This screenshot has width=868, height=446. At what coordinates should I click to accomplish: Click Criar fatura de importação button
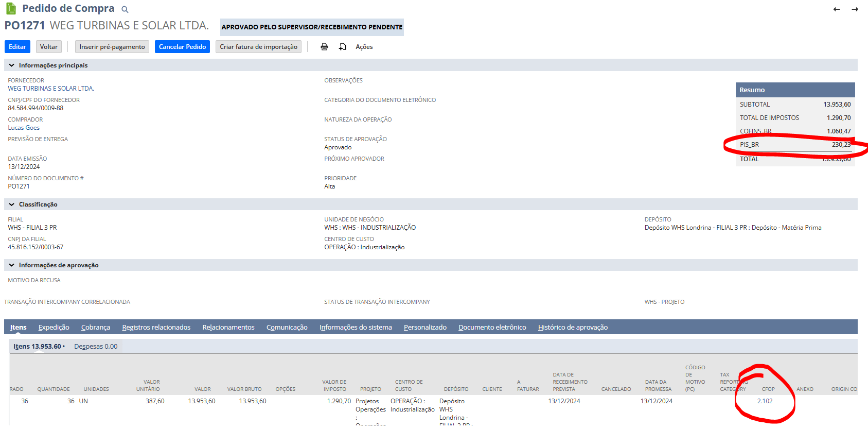point(258,47)
